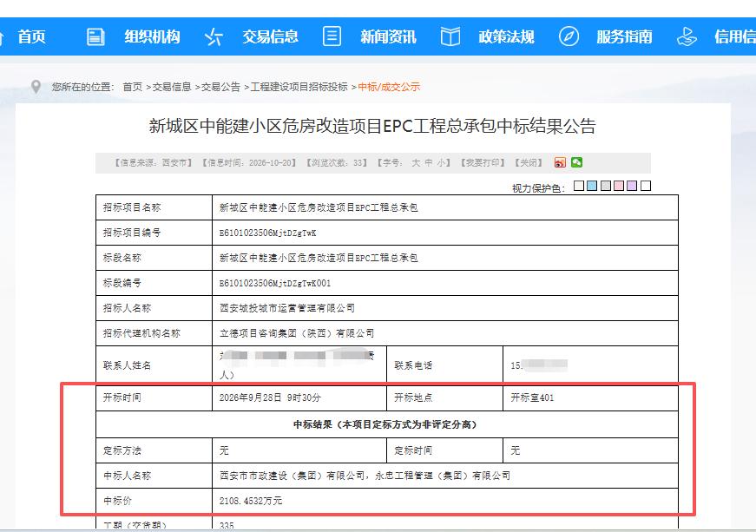Click 我要打印 to print page
756x532 pixels.
pyautogui.click(x=482, y=163)
